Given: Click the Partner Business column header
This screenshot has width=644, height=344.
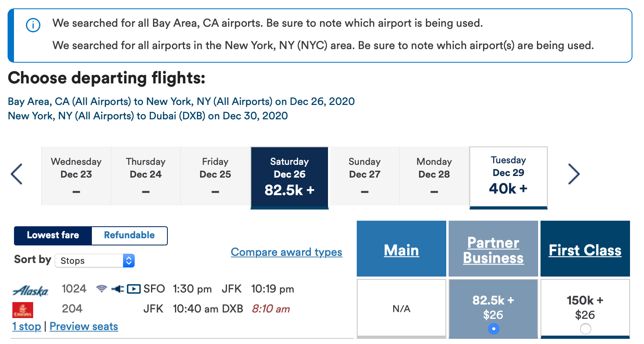Looking at the screenshot, I should [493, 250].
